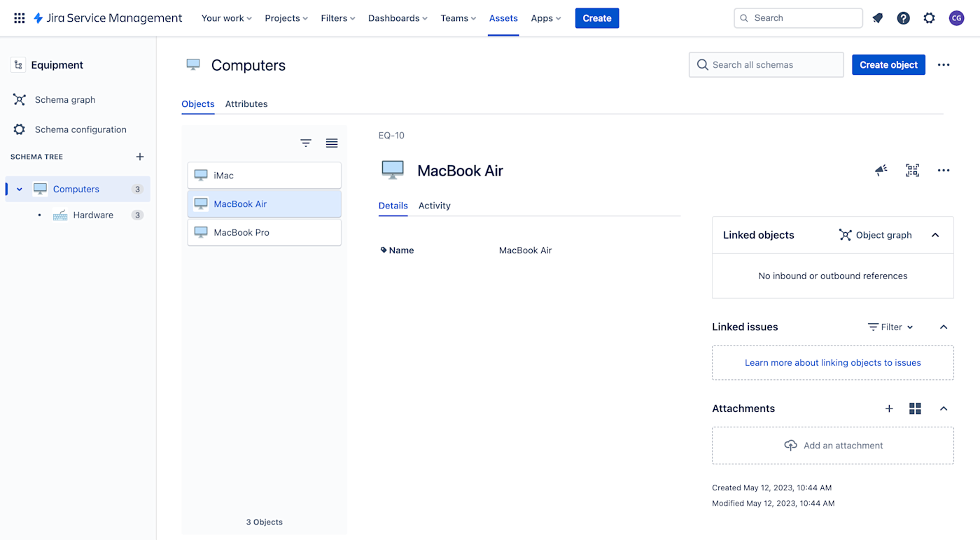Click the top Search field

(x=798, y=18)
